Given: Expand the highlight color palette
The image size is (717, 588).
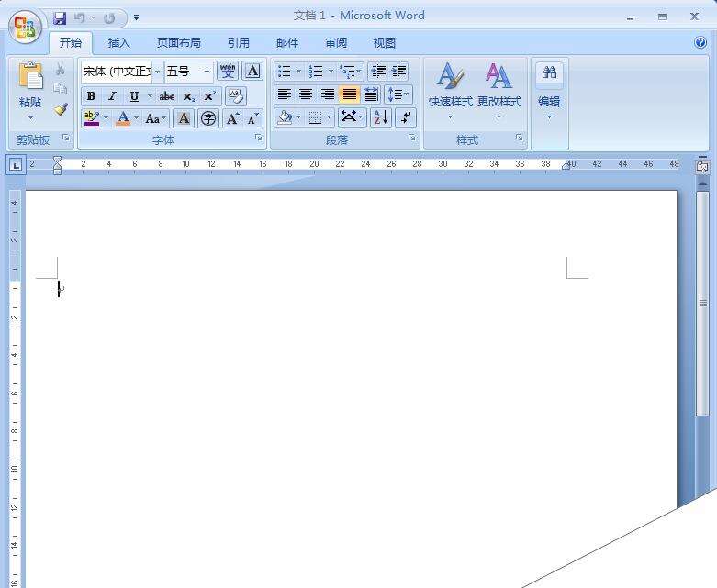Looking at the screenshot, I should (x=106, y=118).
